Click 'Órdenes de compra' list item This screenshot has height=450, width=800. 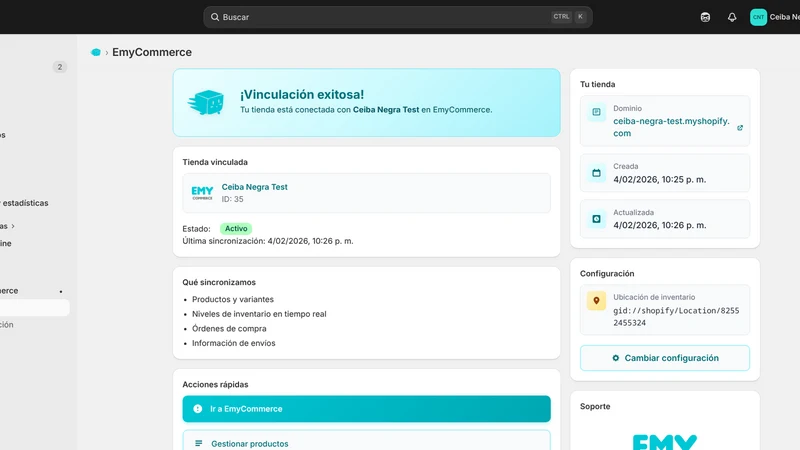pyautogui.click(x=229, y=329)
